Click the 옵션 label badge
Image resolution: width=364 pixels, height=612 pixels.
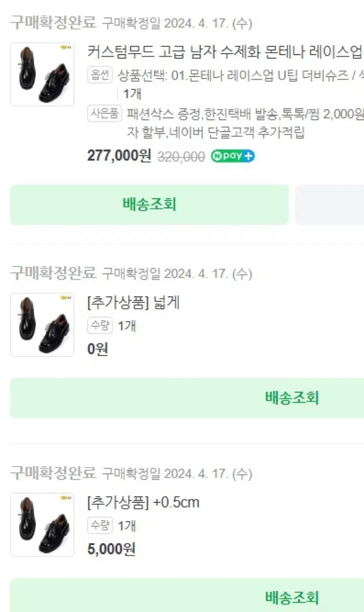point(99,75)
